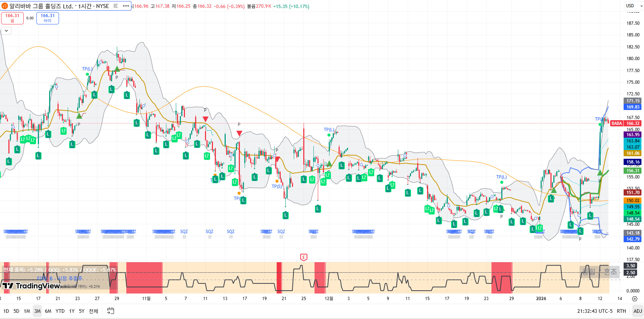The width and height of the screenshot is (644, 319).
Task: Select the 6M time range
Action: [x=48, y=311]
